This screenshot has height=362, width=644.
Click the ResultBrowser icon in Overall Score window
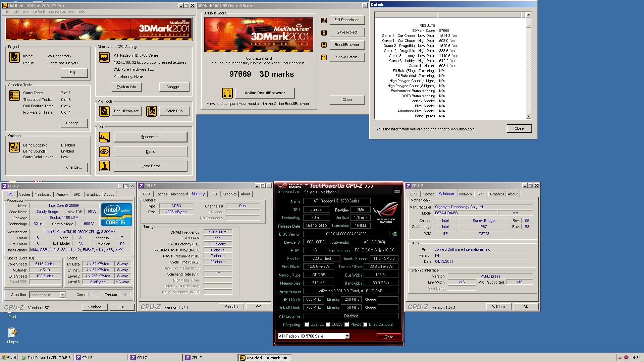point(324,45)
